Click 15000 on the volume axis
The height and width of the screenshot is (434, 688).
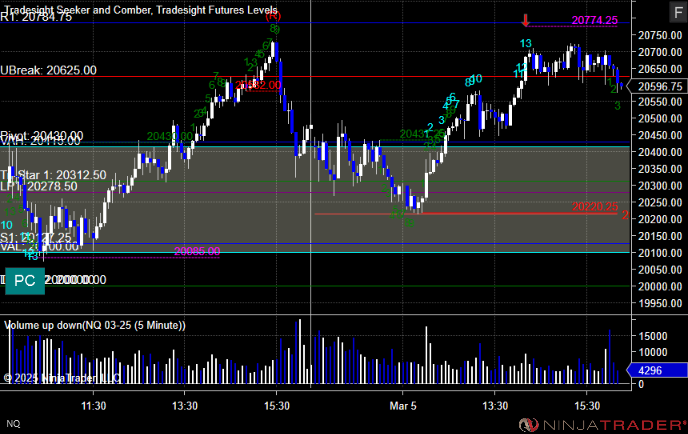tap(652, 336)
